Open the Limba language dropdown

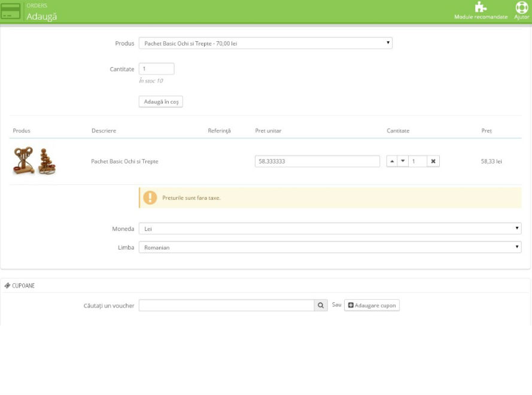[330, 247]
